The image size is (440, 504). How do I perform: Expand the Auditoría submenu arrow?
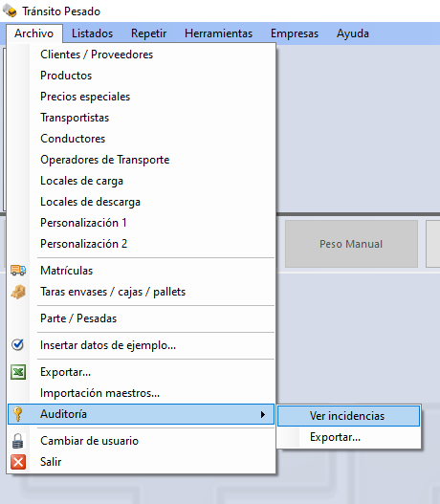click(x=263, y=414)
